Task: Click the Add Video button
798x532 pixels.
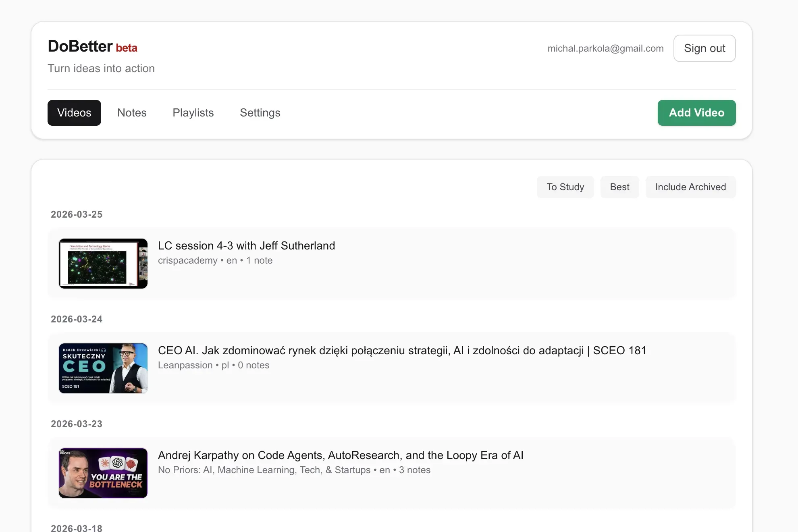Action: click(696, 113)
